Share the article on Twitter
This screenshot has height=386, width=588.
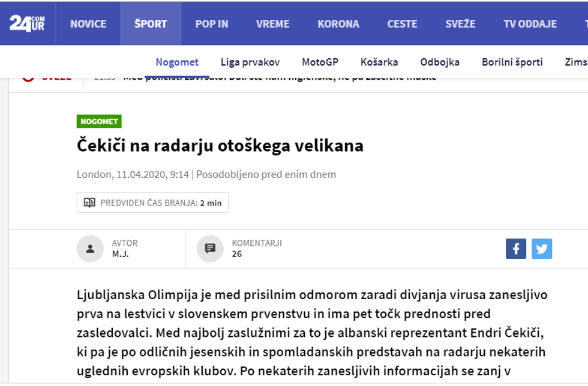point(542,248)
